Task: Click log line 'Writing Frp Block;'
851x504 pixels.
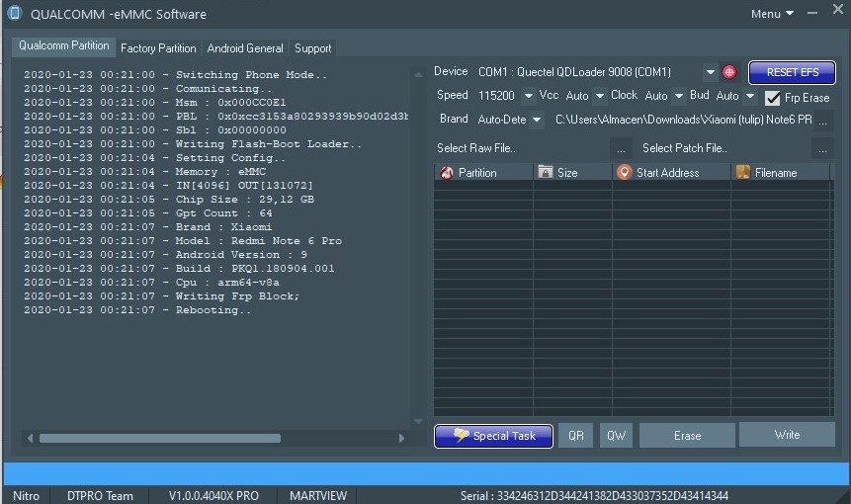Action: pos(161,296)
